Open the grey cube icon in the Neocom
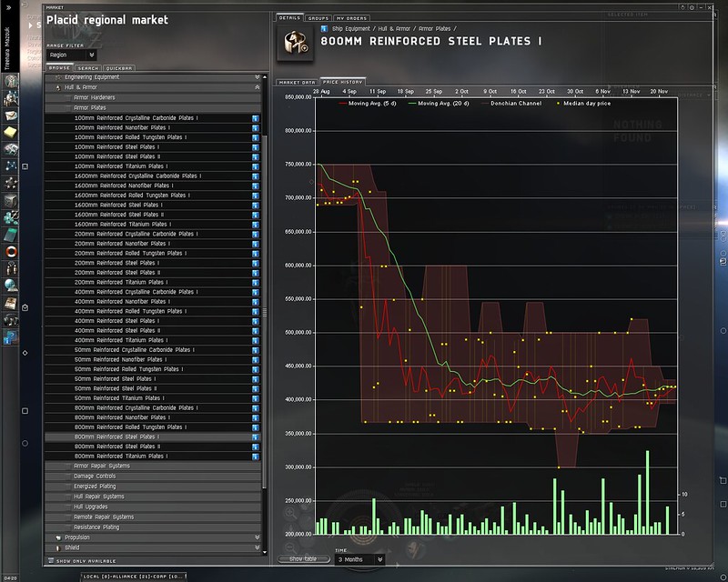 11,200
